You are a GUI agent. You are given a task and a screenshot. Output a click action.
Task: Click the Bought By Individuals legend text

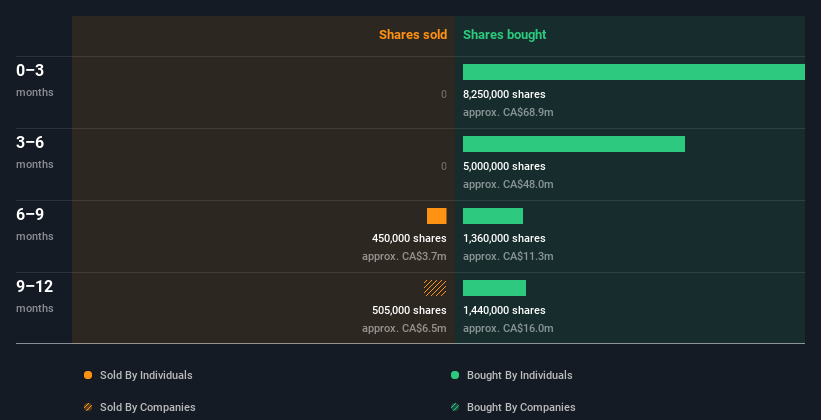(x=519, y=375)
